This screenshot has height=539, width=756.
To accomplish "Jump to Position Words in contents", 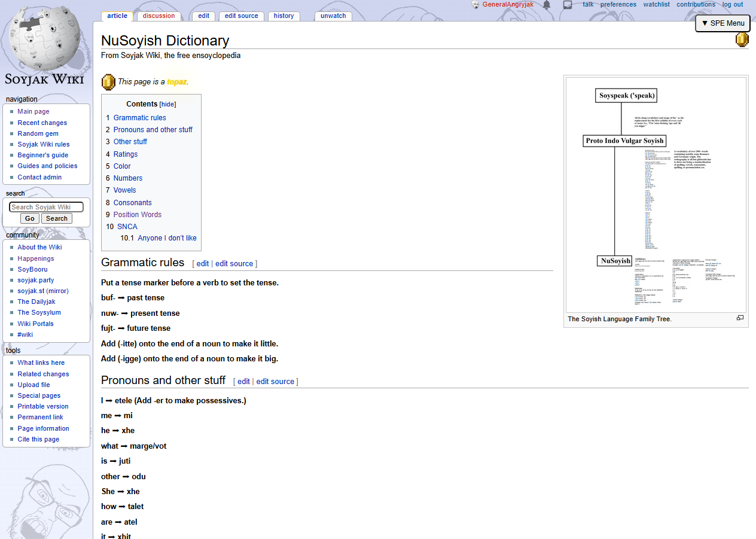I will coord(137,215).
